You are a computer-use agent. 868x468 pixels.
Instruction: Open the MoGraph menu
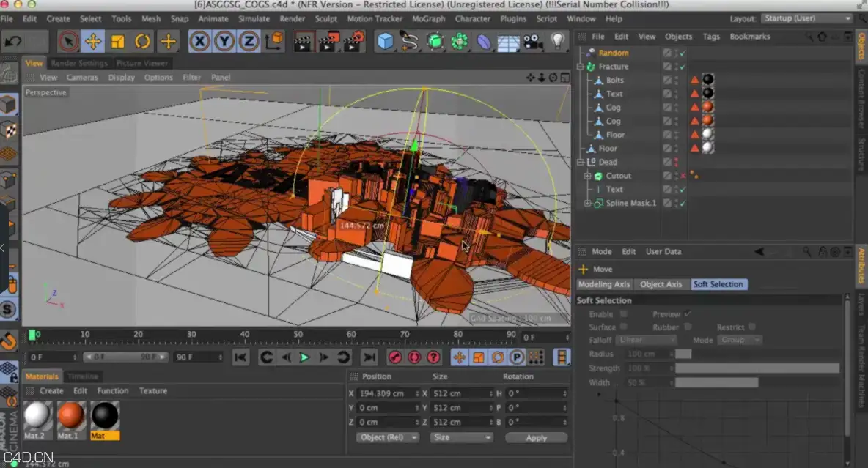tap(428, 18)
